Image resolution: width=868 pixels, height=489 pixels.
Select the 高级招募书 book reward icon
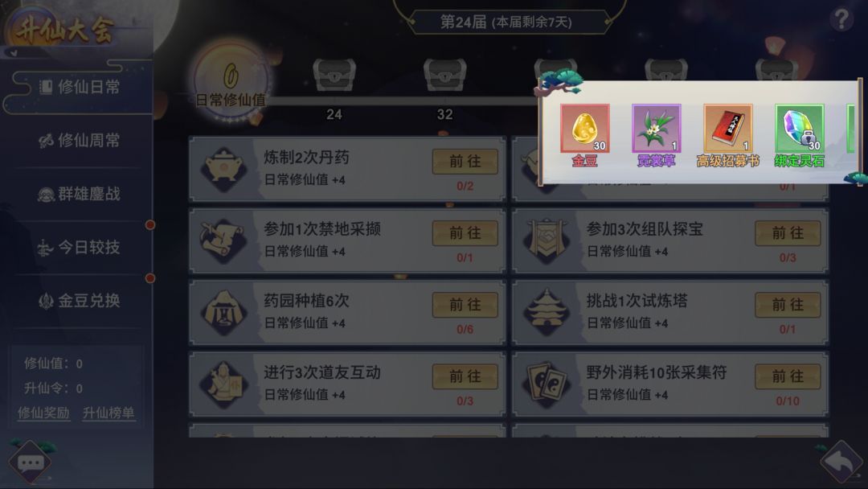click(728, 129)
